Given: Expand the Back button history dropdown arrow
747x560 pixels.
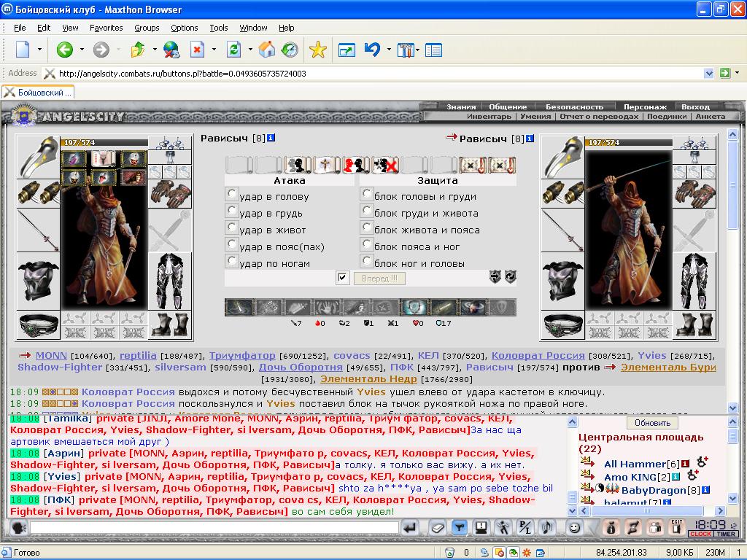Looking at the screenshot, I should pos(82,49).
